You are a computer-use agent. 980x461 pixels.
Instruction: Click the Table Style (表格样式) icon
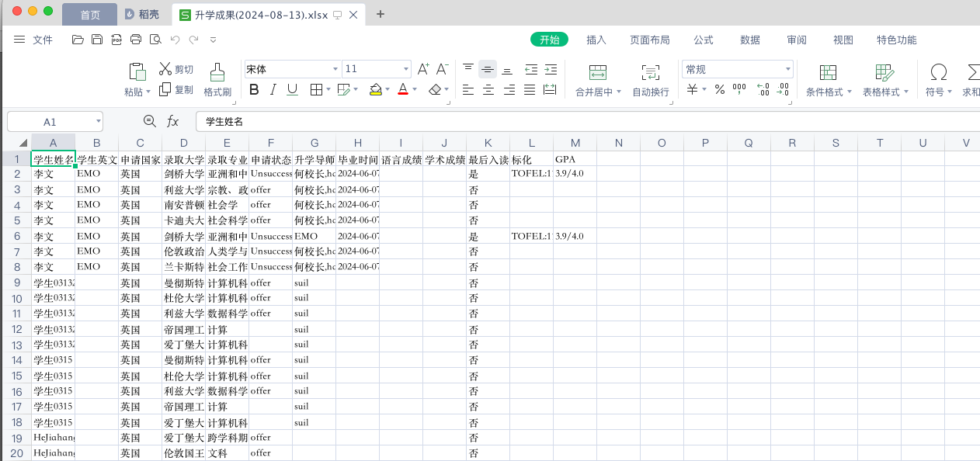[884, 72]
